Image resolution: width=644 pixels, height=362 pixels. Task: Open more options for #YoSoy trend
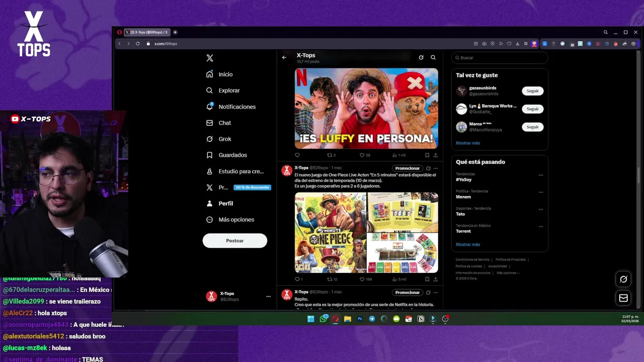click(541, 175)
